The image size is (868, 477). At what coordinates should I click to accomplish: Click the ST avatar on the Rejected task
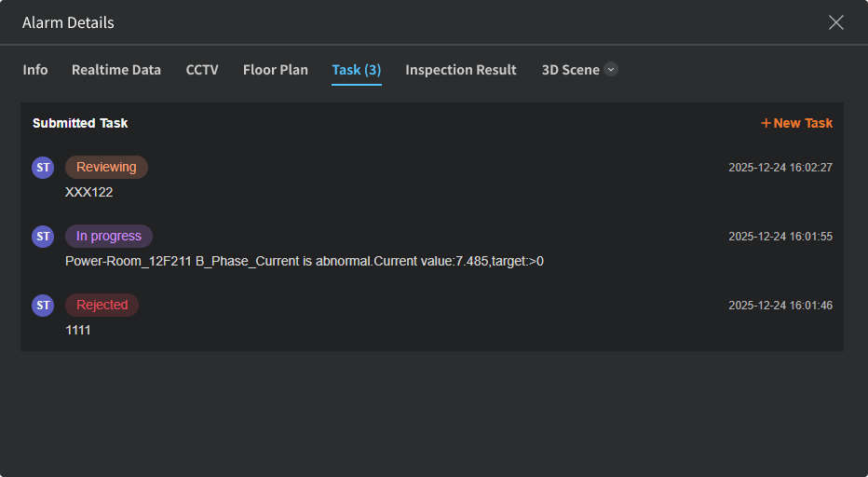[43, 305]
